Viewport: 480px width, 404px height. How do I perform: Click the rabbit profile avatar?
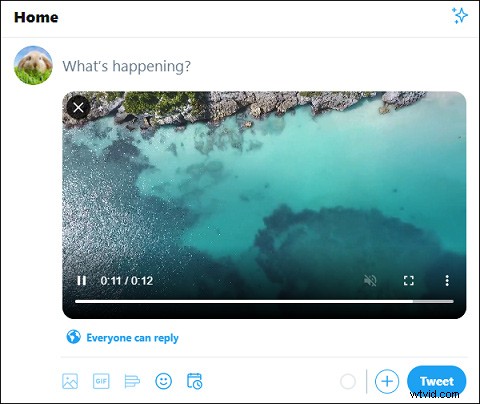point(33,65)
